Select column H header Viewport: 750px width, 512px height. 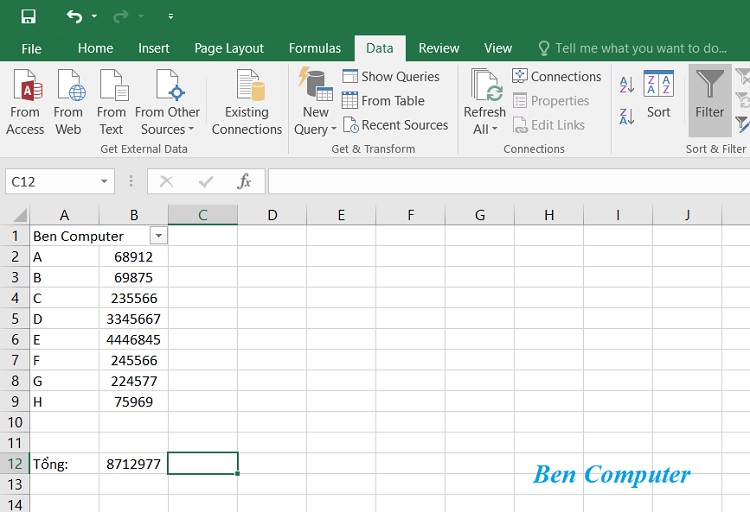point(549,215)
